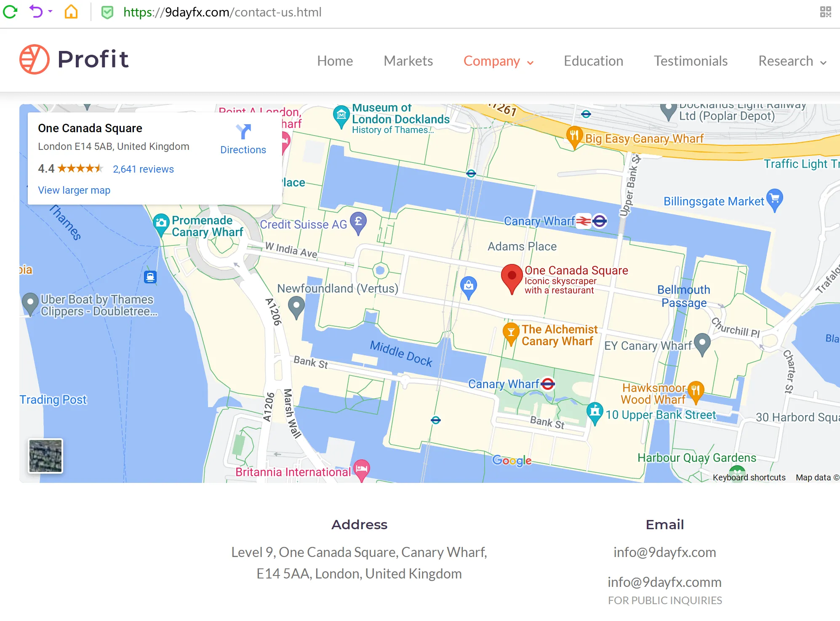
Task: Open the Markets menu item
Action: click(408, 61)
